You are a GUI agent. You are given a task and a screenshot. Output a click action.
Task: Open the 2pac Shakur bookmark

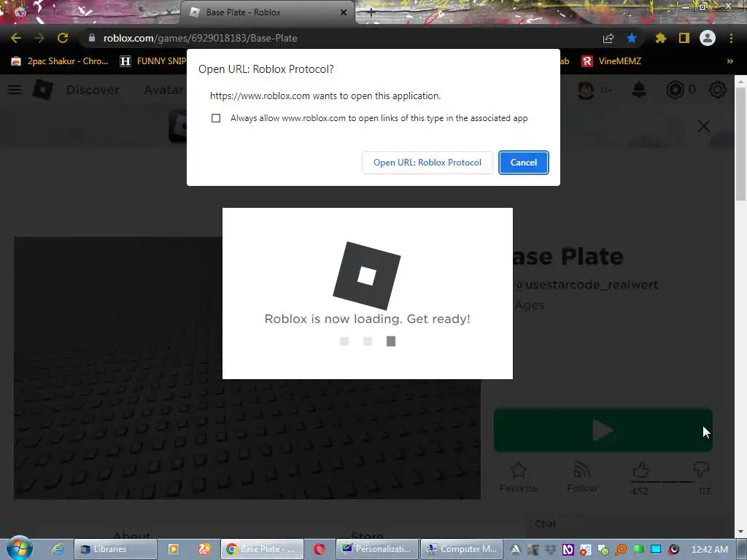click(60, 61)
